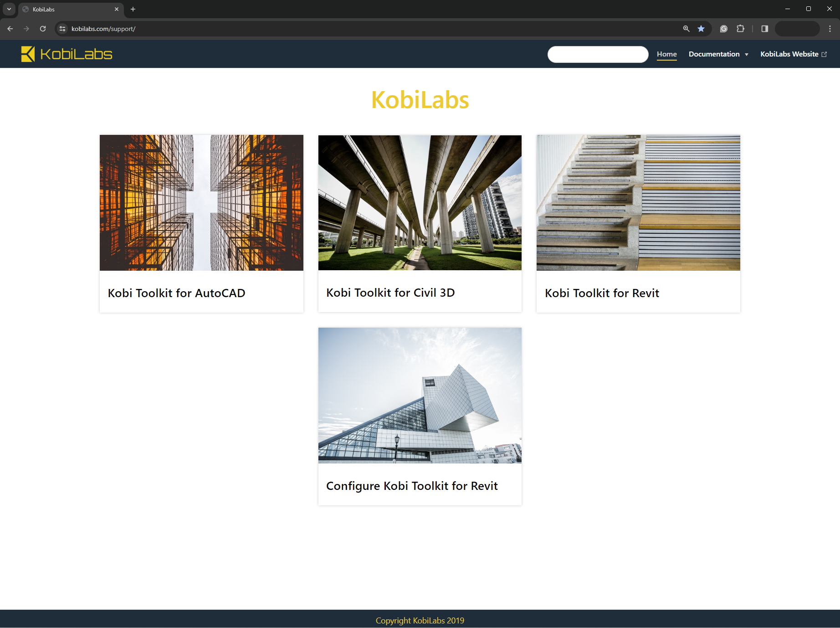Click the KobiLabs logo icon

click(27, 54)
